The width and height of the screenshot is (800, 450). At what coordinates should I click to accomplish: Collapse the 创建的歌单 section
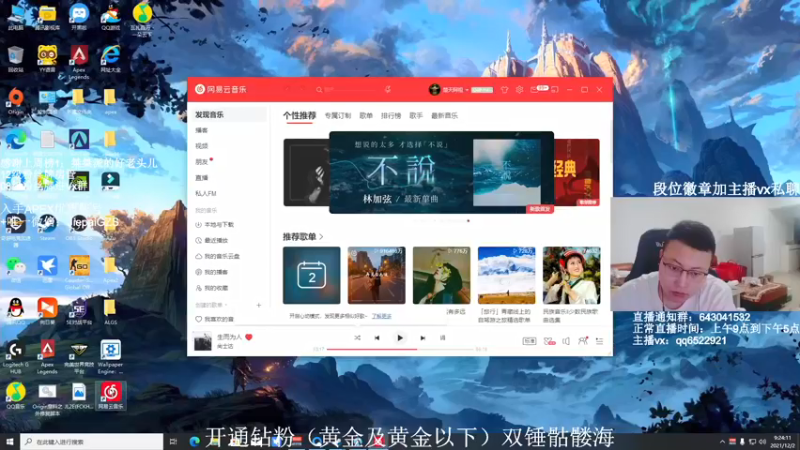click(x=211, y=305)
